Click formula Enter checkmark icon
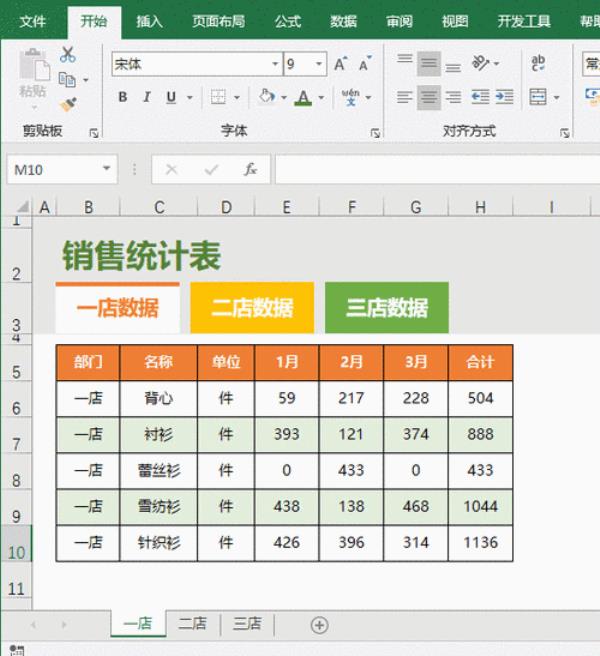Viewport: 600px width, 656px height. coord(211,169)
